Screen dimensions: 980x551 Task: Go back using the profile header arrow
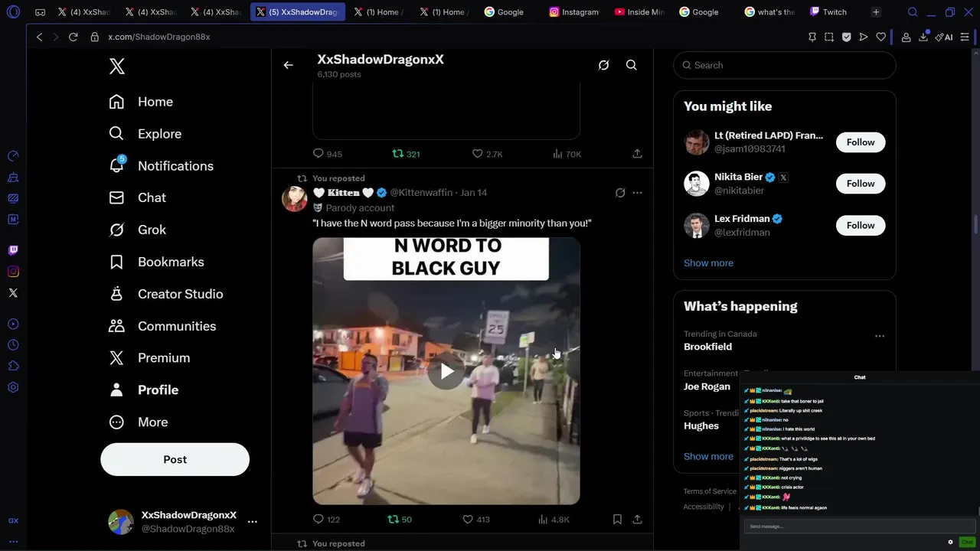(x=289, y=65)
